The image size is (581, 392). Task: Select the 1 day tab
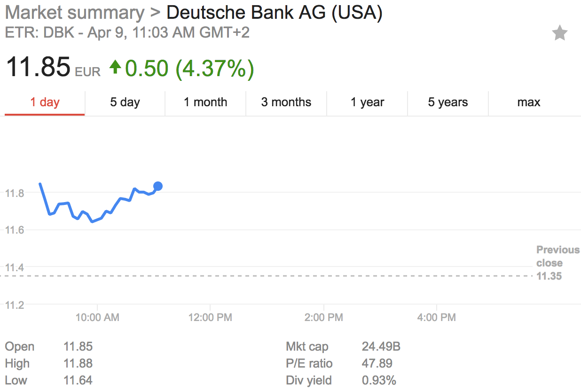pos(45,102)
